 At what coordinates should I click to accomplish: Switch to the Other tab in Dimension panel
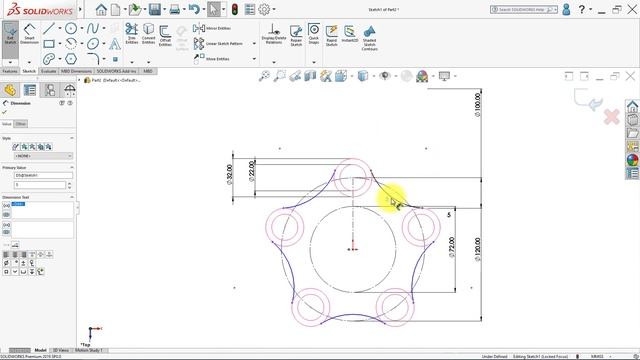[21, 124]
